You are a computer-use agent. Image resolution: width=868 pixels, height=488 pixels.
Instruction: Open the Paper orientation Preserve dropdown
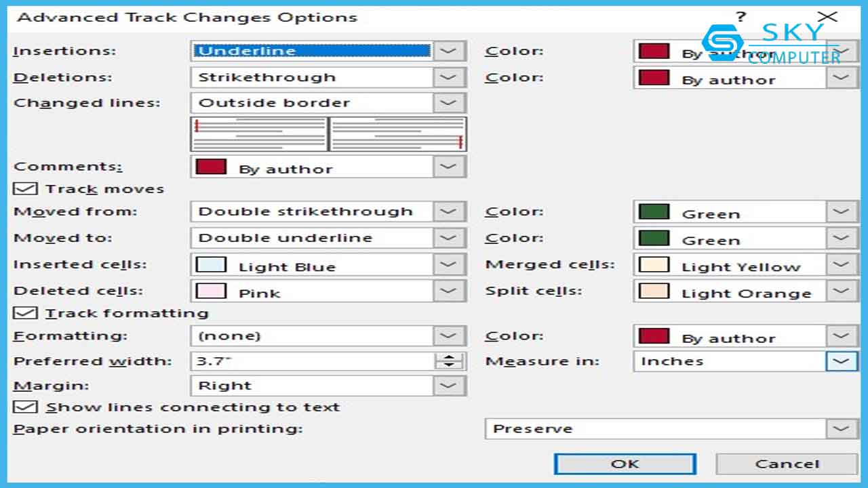pyautogui.click(x=840, y=429)
